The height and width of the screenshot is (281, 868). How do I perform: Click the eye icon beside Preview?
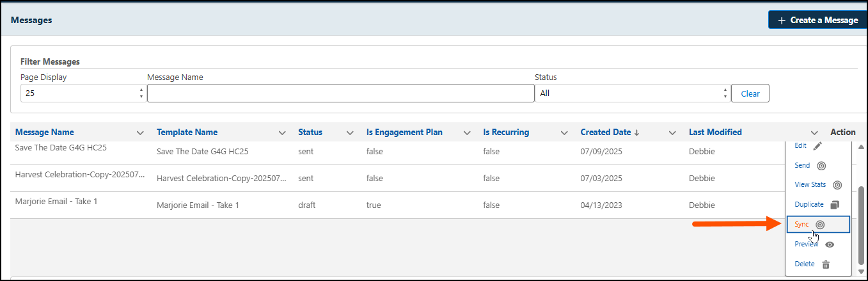830,245
